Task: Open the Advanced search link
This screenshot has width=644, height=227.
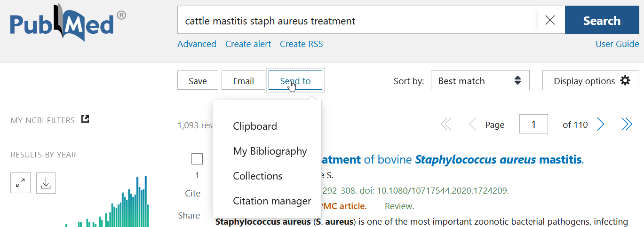Action: click(197, 44)
